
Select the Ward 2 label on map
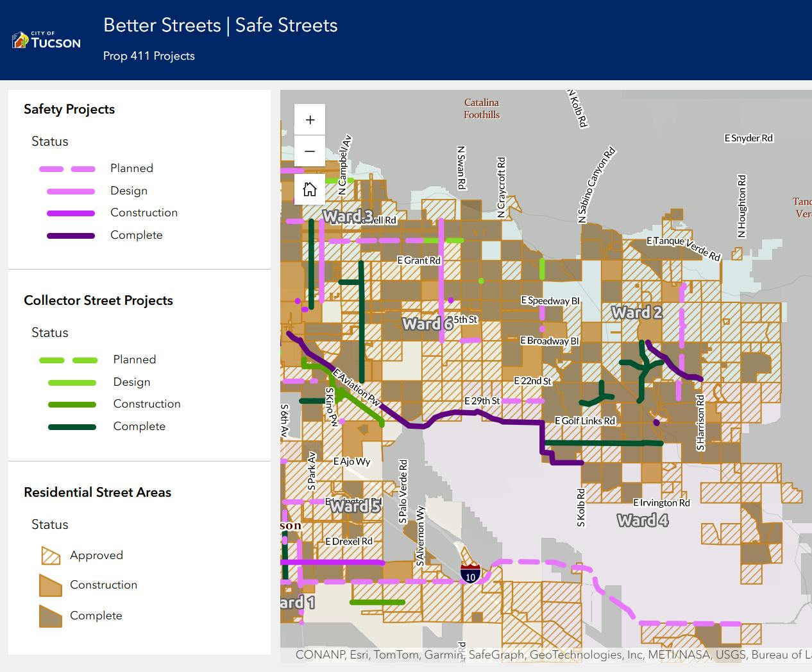[x=637, y=313]
